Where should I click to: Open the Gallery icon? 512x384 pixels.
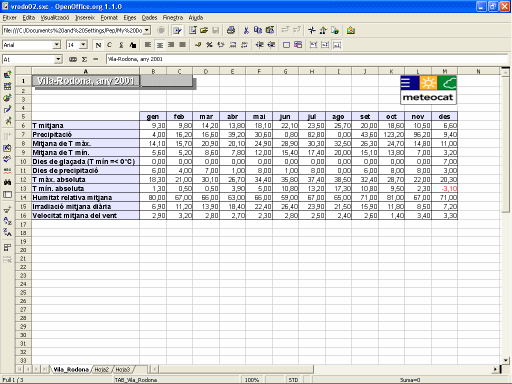[350, 30]
